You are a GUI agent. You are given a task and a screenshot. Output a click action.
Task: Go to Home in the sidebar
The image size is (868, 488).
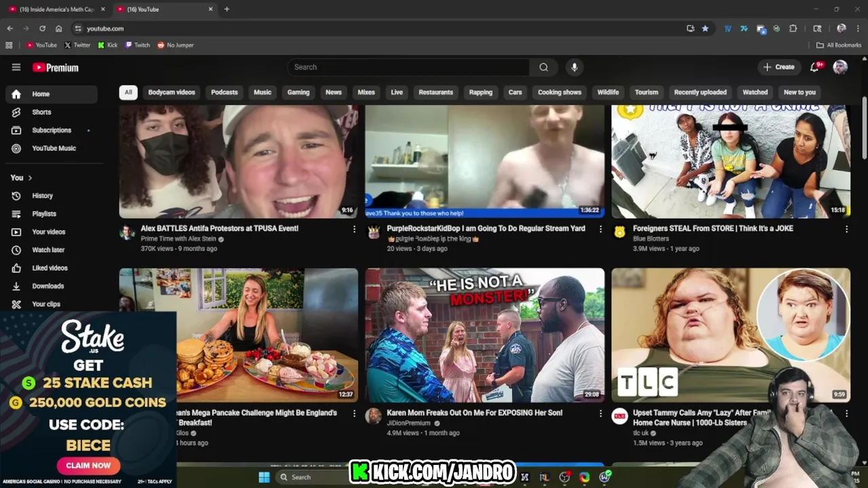[52, 94]
